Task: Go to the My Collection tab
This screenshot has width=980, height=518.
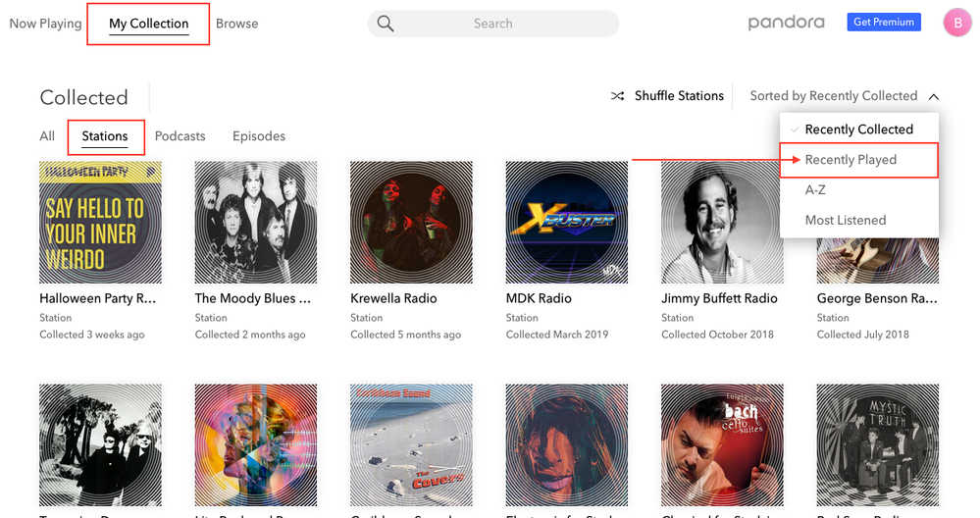Action: tap(148, 24)
